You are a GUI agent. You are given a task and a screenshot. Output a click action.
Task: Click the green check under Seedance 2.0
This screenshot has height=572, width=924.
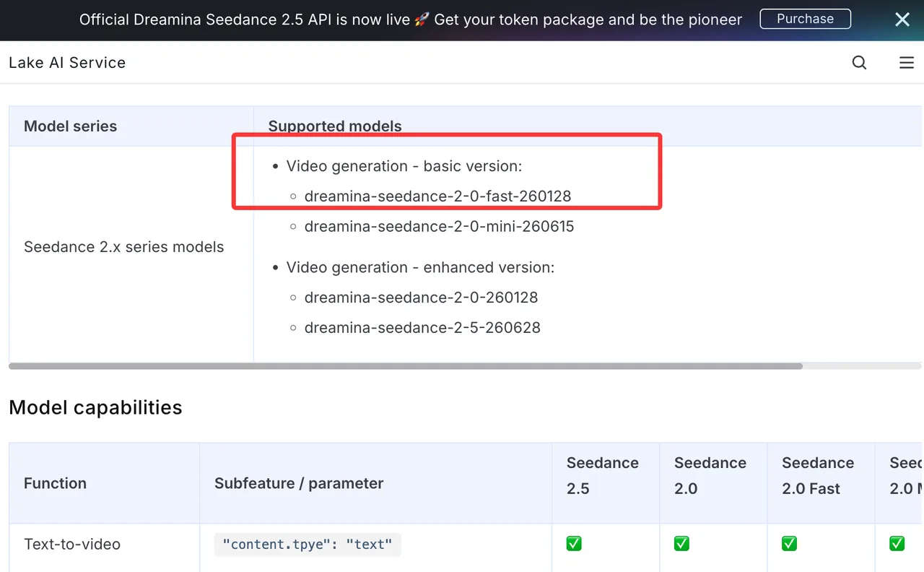(x=681, y=544)
